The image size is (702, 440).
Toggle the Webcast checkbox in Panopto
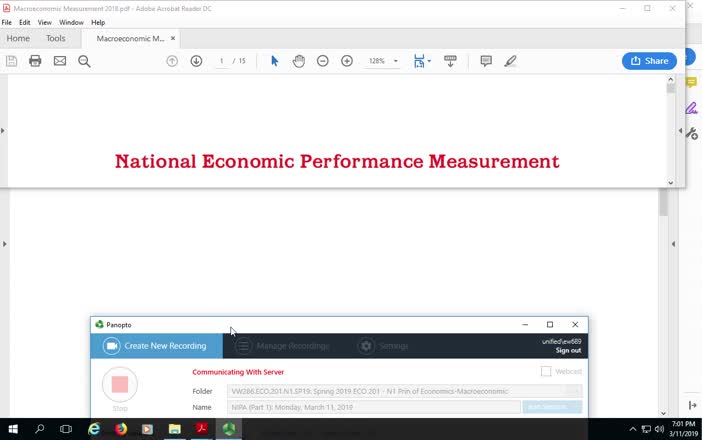coord(546,371)
